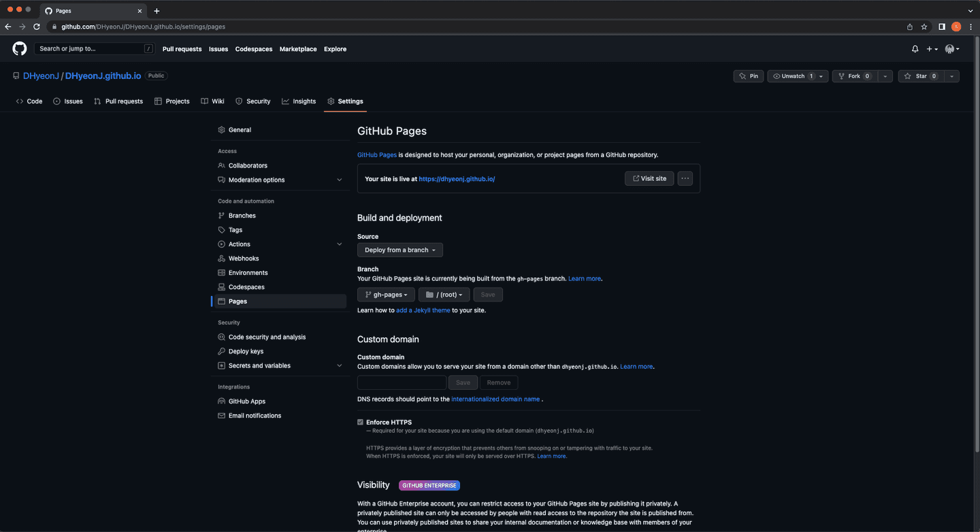980x532 pixels.
Task: Open the add a Jekyll theme link
Action: 423,310
